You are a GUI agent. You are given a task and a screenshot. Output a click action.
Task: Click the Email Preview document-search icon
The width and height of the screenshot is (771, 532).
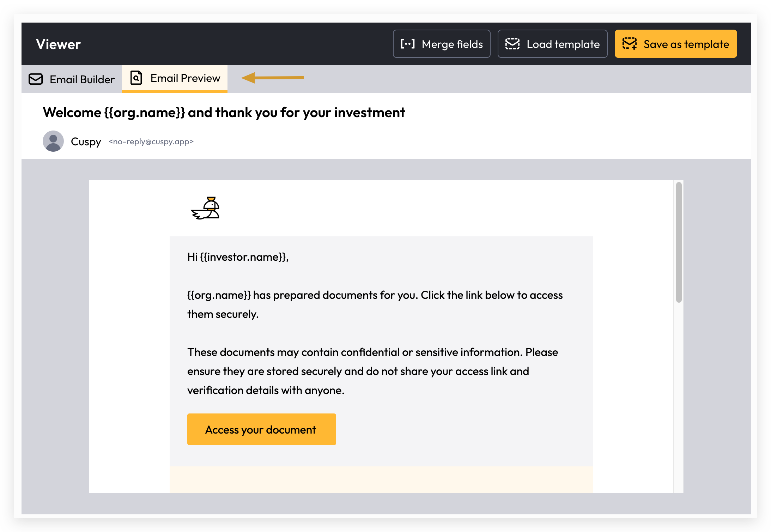pos(136,78)
